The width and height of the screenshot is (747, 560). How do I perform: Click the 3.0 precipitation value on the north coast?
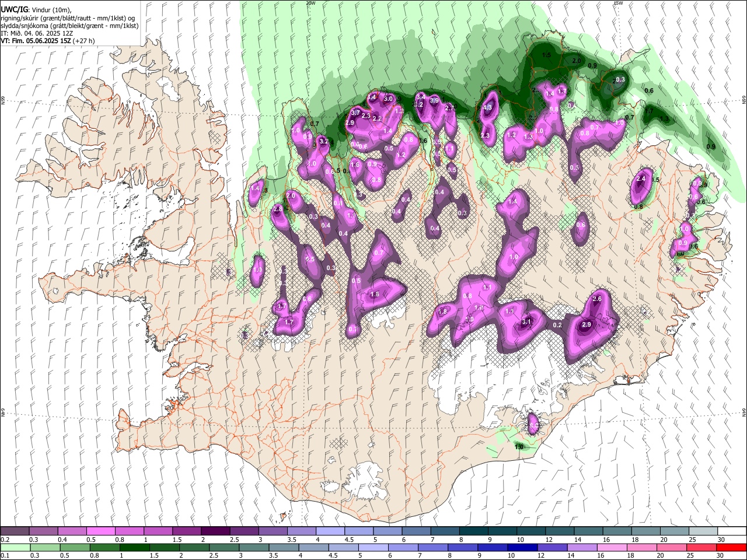tap(388, 99)
